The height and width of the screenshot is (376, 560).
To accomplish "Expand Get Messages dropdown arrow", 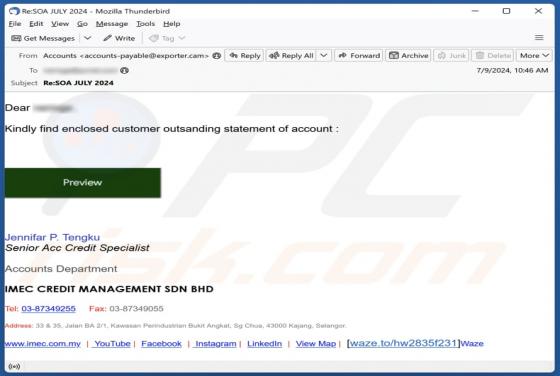I will point(88,38).
